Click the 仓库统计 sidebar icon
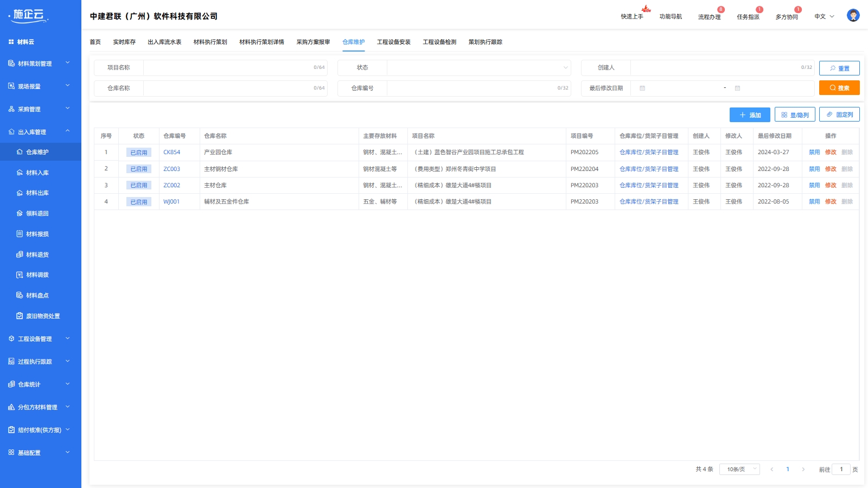This screenshot has width=868, height=488. coord(11,384)
